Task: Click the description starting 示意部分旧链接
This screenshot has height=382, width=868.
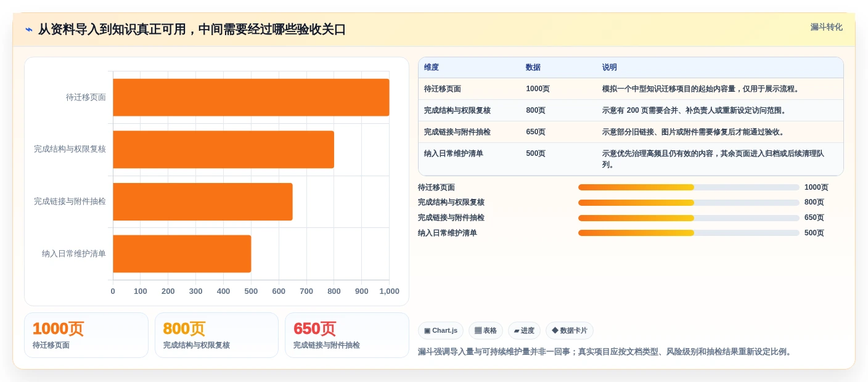Action: click(x=694, y=132)
